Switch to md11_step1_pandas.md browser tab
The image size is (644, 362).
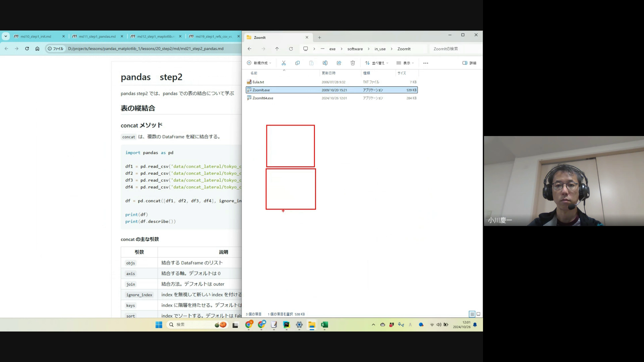[x=97, y=37]
